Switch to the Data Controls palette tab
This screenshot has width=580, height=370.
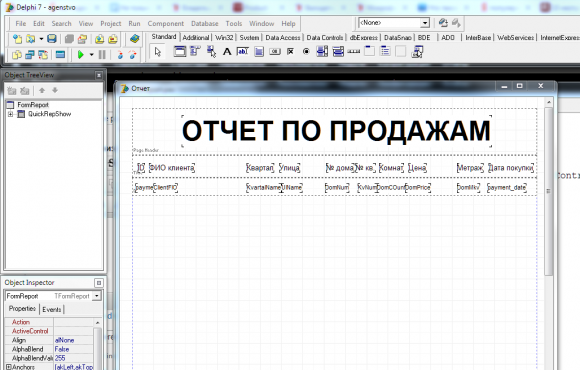pyautogui.click(x=324, y=37)
